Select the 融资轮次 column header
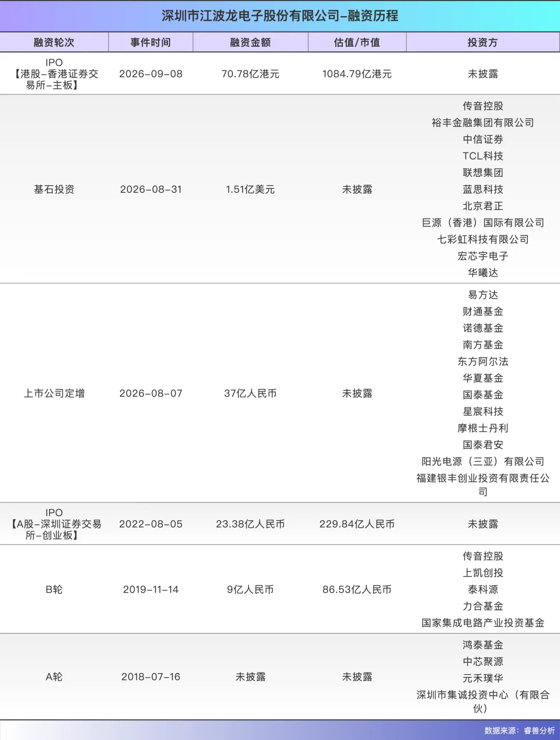560x740 pixels. (54, 43)
